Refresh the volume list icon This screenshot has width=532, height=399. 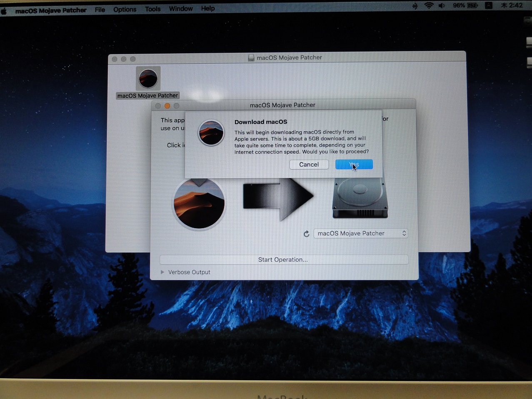[306, 234]
